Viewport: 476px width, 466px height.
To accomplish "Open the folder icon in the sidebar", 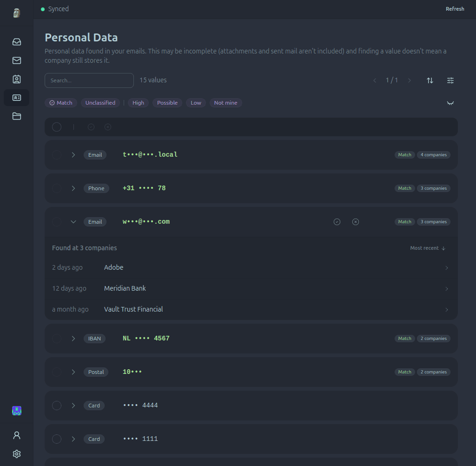I will coord(17,116).
